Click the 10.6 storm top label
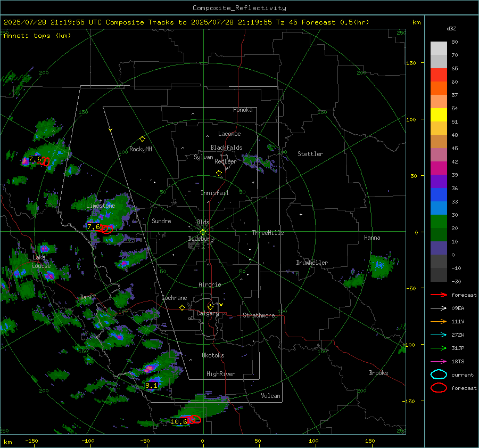Viewport: 479px width, 448px height. (179, 422)
